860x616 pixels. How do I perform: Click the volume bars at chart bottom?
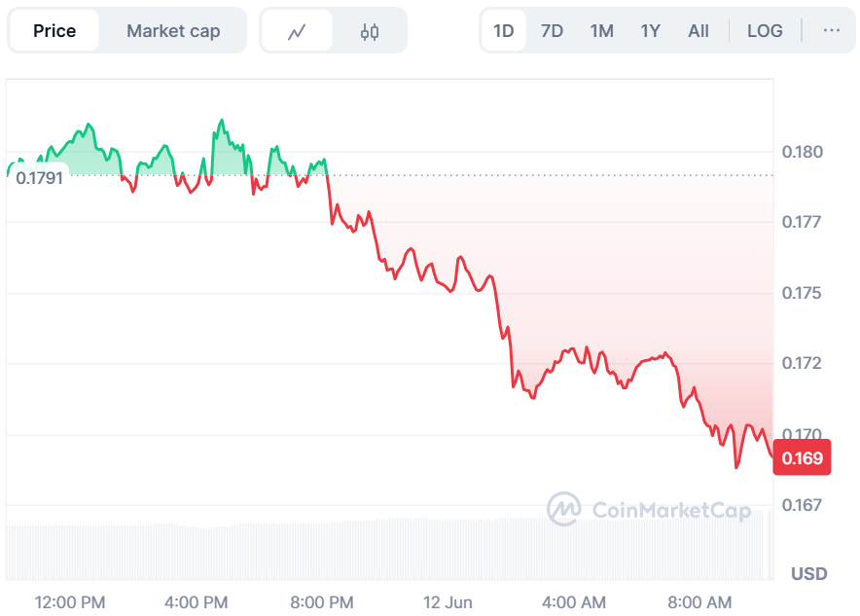point(389,550)
